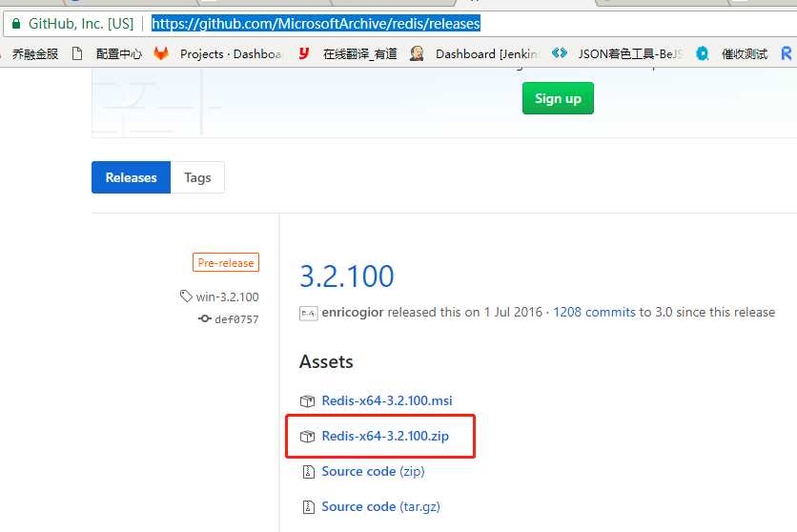
Task: Download Redis-x64-3.2.100.zip
Action: (385, 436)
